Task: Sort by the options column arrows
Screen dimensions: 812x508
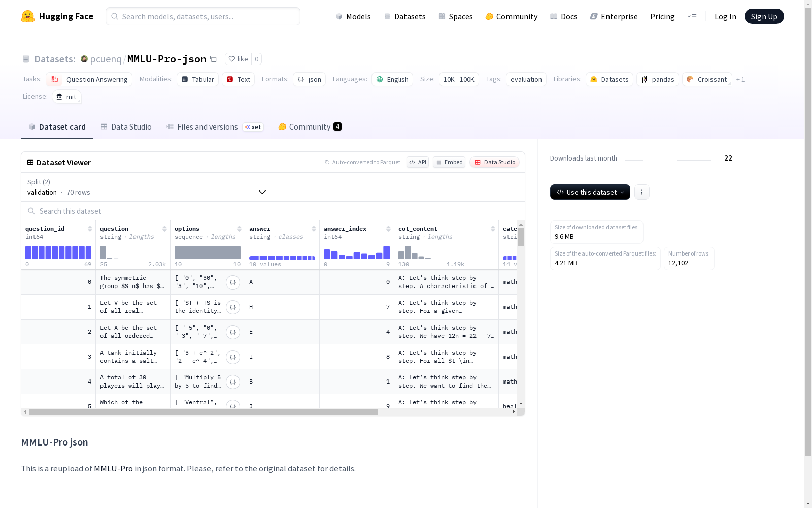Action: coord(239,229)
